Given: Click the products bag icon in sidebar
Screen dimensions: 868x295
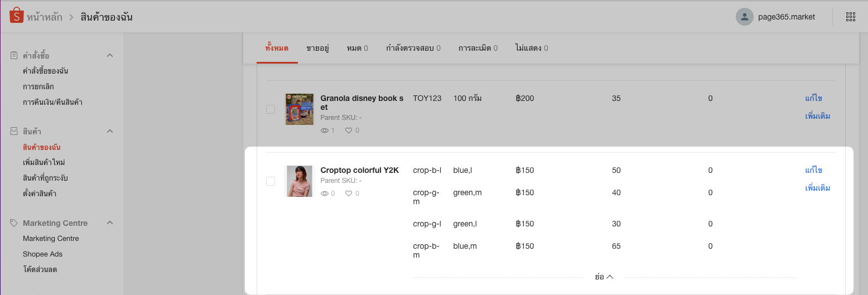Looking at the screenshot, I should click(14, 132).
